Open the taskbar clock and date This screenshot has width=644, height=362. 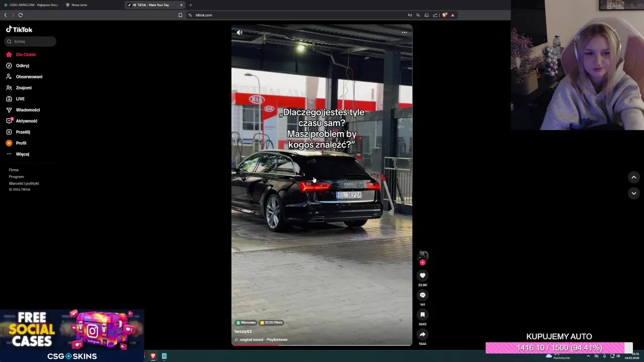tap(632, 356)
